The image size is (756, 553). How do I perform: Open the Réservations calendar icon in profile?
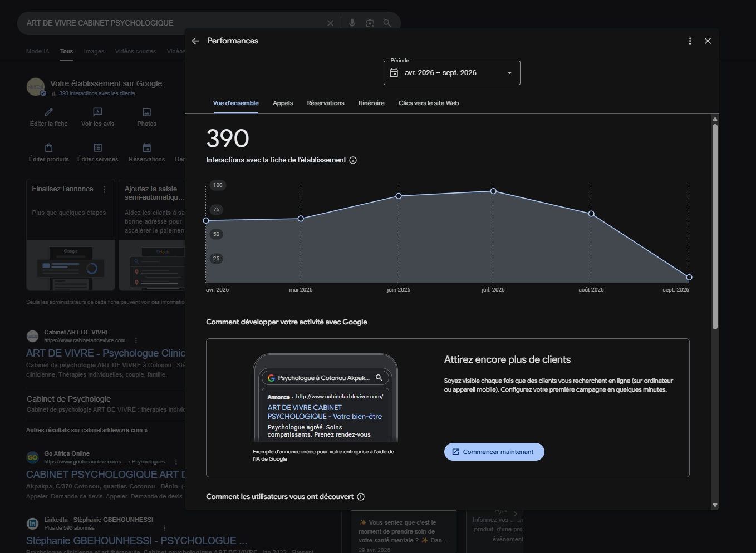(147, 148)
